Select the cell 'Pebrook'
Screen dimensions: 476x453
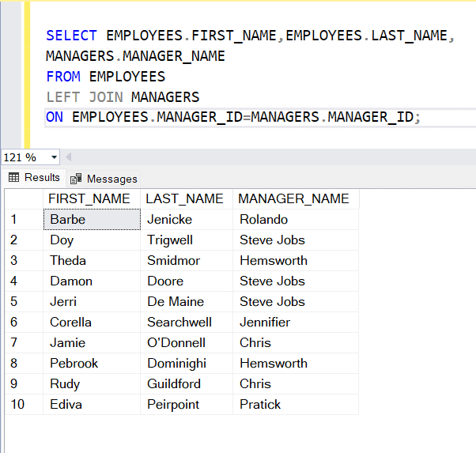pos(92,364)
